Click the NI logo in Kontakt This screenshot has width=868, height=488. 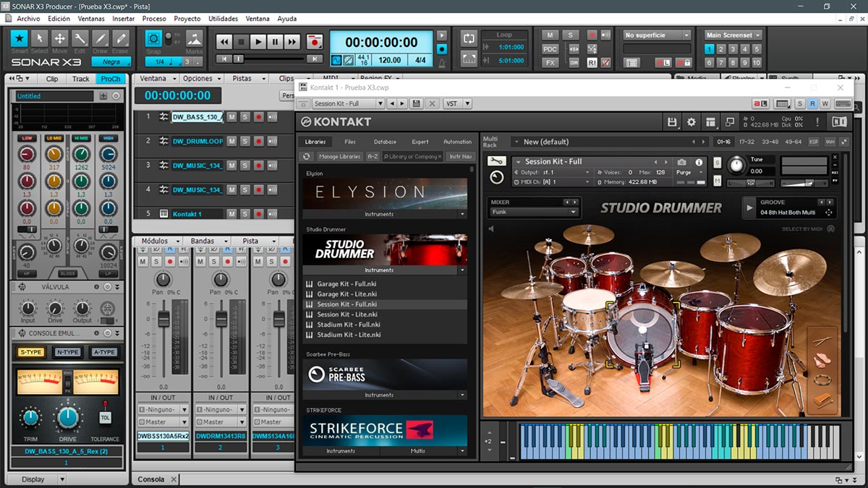[x=839, y=122]
